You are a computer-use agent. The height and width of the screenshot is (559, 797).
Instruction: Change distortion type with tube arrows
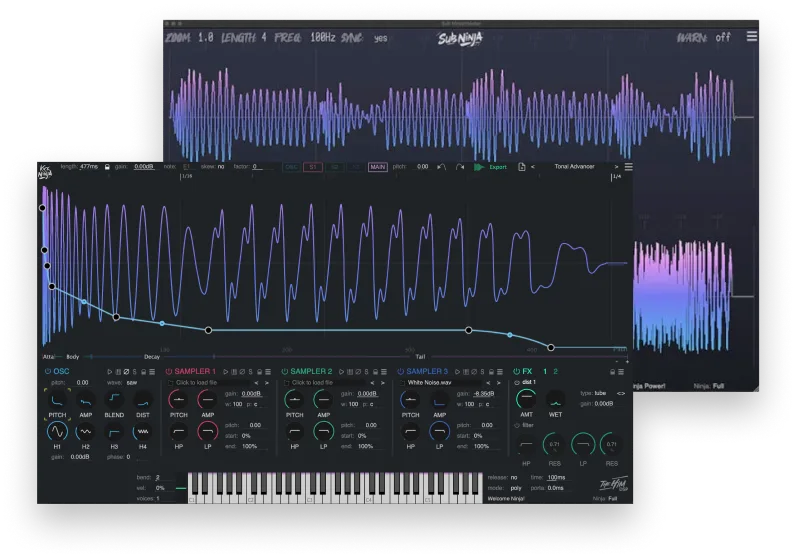coord(621,393)
